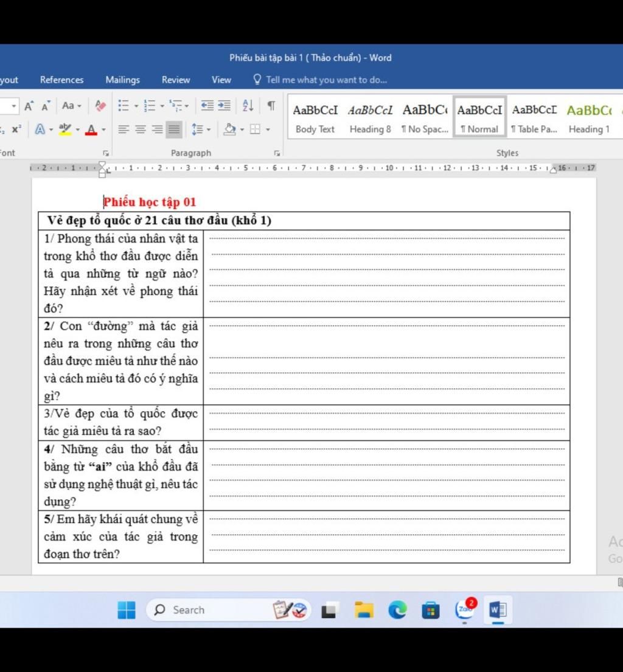This screenshot has width=623, height=672.
Task: Click the Tell me what you want search box
Action: point(326,80)
